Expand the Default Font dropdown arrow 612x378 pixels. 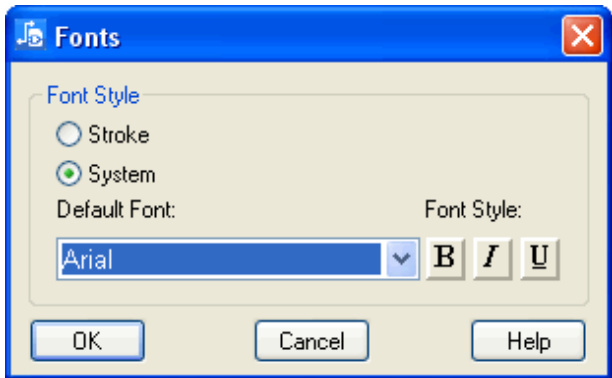tap(402, 259)
